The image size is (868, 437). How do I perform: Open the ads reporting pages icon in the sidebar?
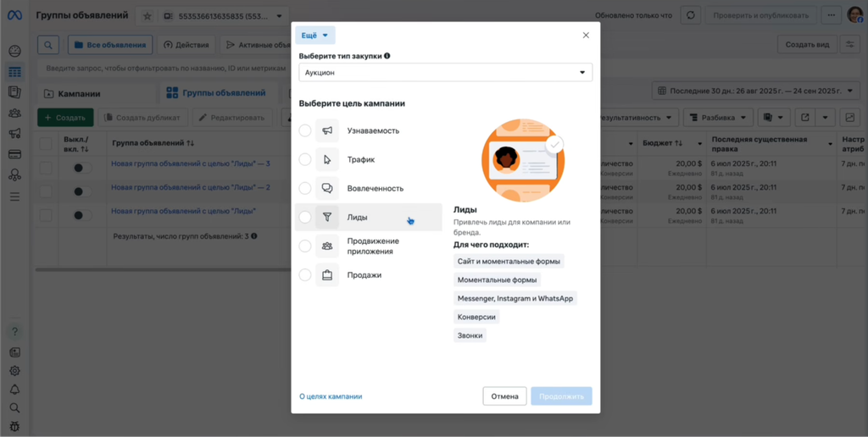[15, 92]
